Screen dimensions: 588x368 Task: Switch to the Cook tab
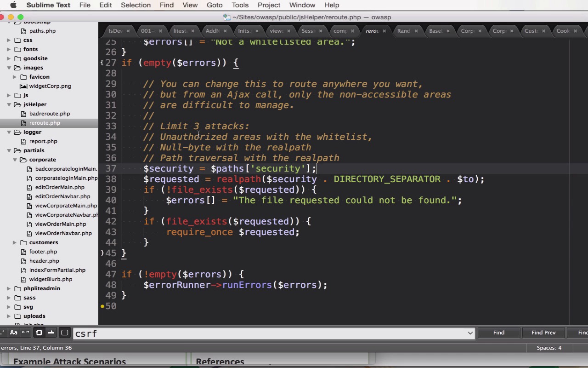[563, 31]
